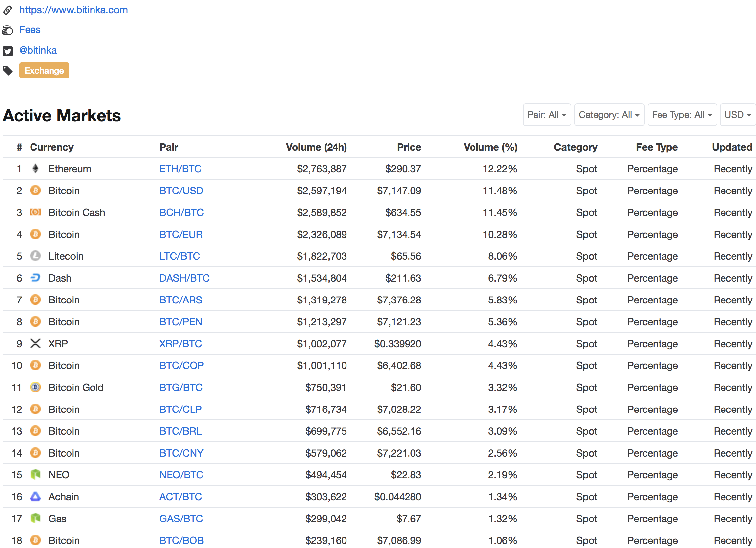Open the BTC/BOB pair link
The height and width of the screenshot is (548, 756).
tap(182, 541)
